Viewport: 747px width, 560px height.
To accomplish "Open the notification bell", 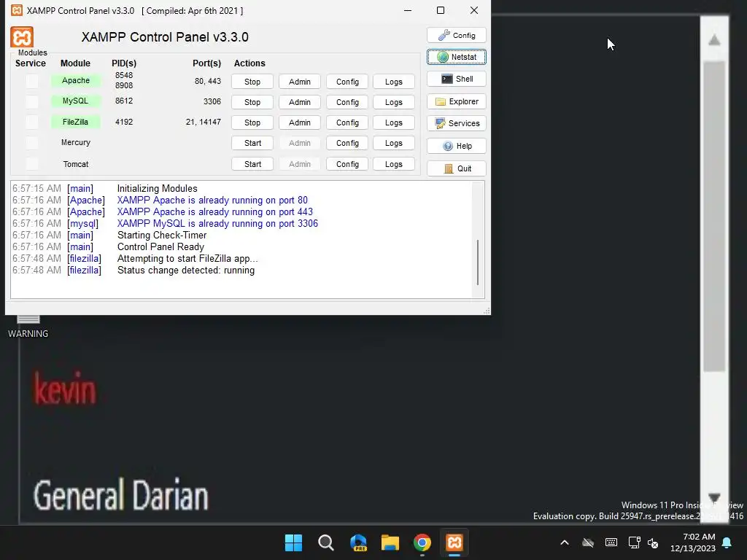I will tap(727, 542).
